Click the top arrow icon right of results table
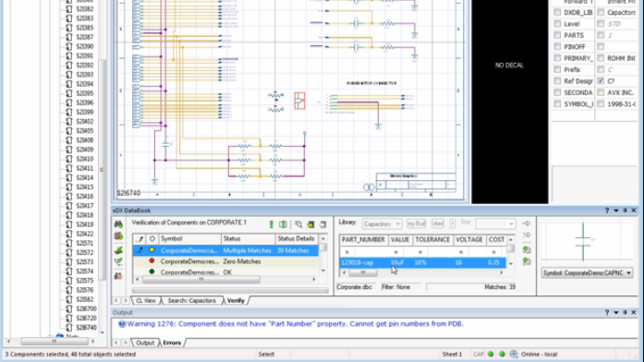This screenshot has width=644, height=362. (526, 223)
